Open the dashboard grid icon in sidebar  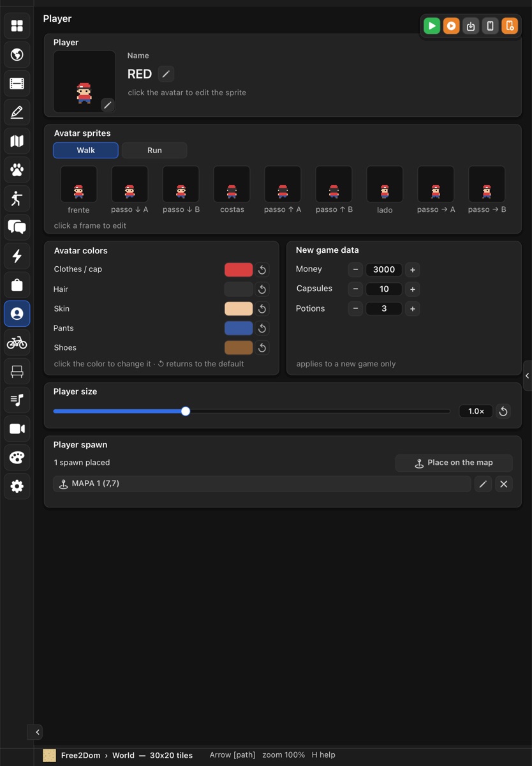pos(17,26)
